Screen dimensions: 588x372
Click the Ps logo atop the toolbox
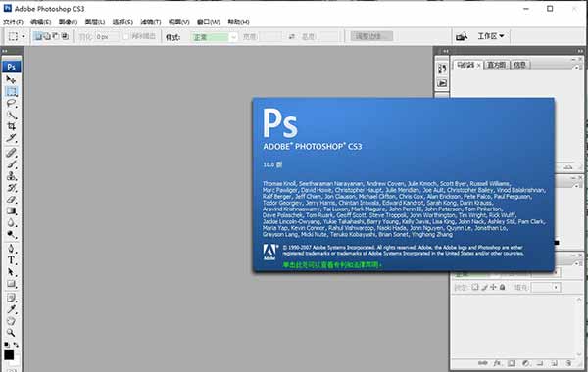(11, 67)
